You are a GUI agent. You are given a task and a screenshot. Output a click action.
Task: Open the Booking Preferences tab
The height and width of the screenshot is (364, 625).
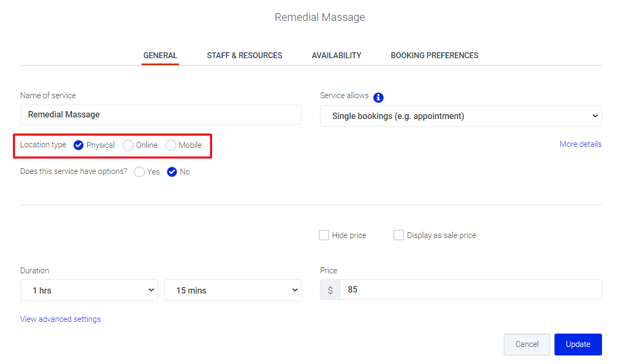[434, 56]
